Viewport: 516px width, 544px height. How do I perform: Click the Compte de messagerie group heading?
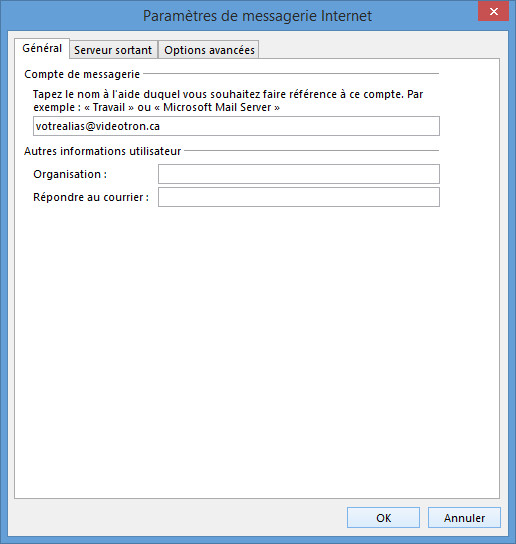coord(82,74)
